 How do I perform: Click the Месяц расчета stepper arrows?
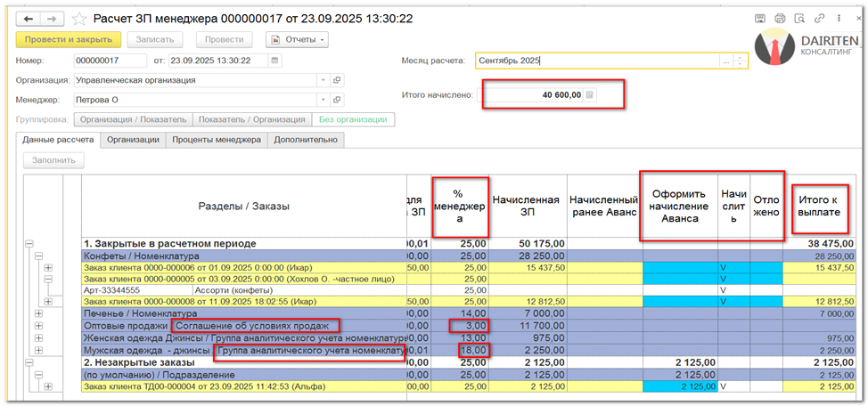pyautogui.click(x=741, y=61)
